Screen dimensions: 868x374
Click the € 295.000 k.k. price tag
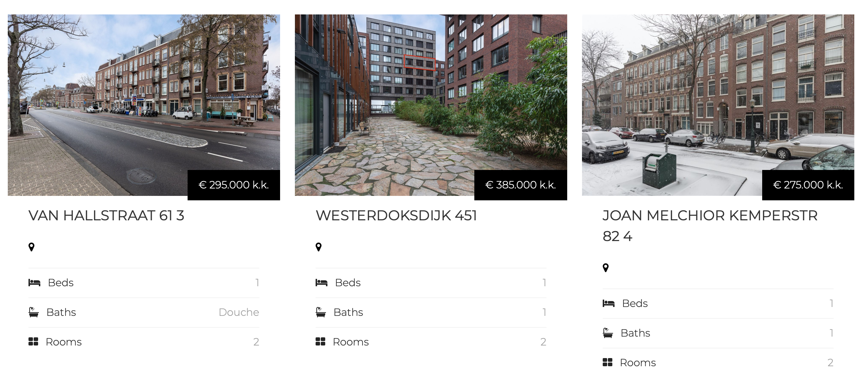click(234, 185)
